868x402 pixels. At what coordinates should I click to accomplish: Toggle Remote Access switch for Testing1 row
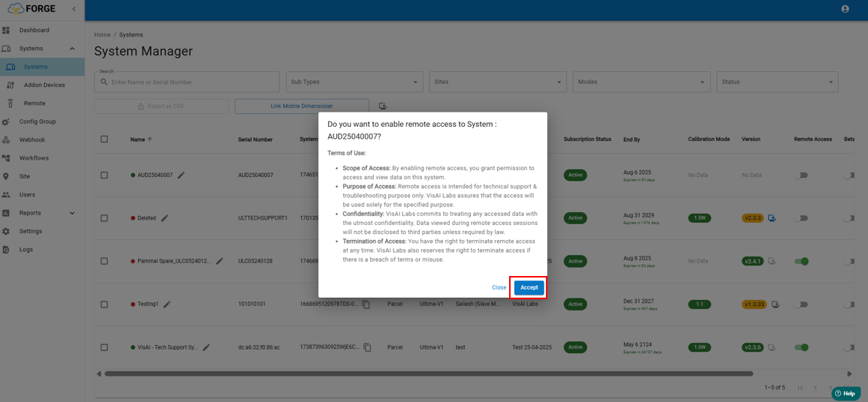point(800,304)
